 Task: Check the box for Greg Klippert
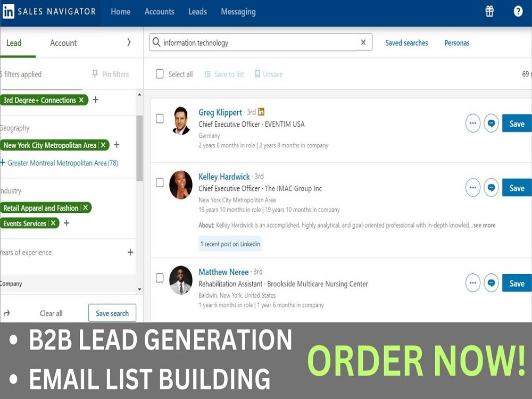[x=160, y=119]
